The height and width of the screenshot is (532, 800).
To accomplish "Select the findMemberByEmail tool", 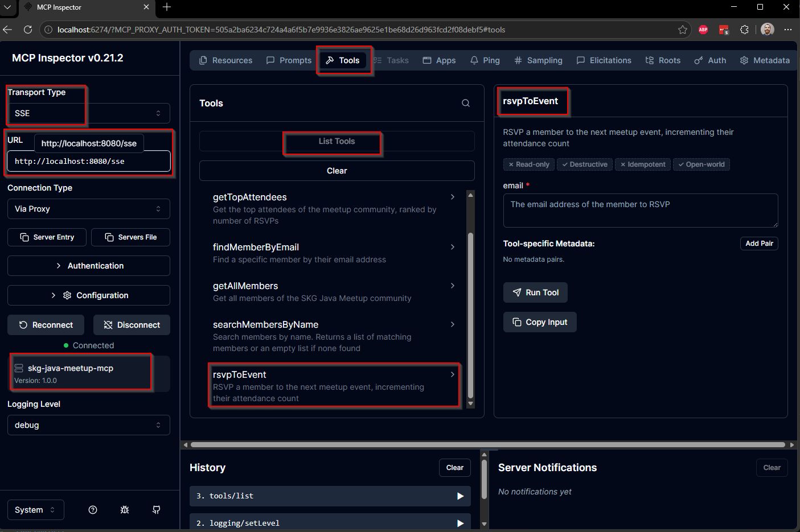I will point(334,253).
